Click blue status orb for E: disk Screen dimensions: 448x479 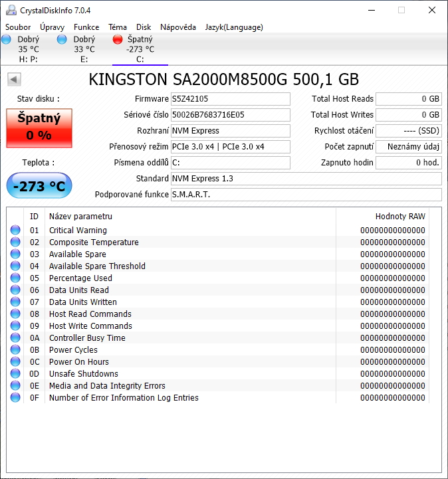[x=62, y=39]
